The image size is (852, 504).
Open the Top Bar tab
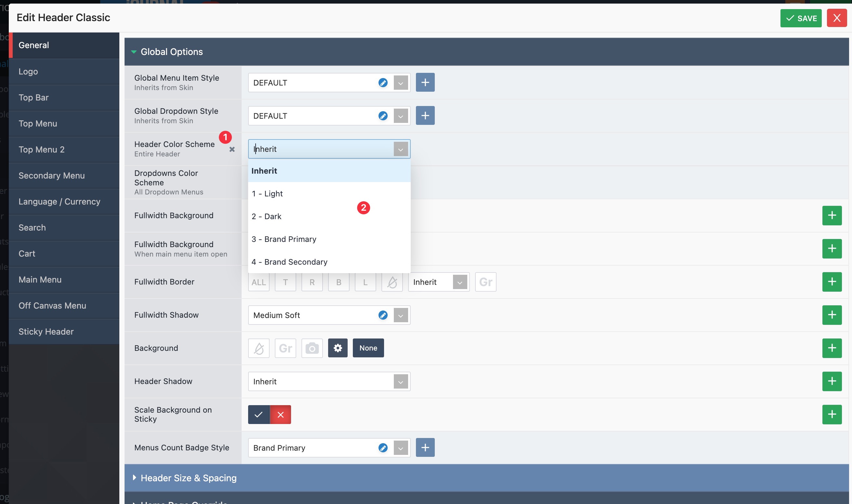(x=64, y=98)
